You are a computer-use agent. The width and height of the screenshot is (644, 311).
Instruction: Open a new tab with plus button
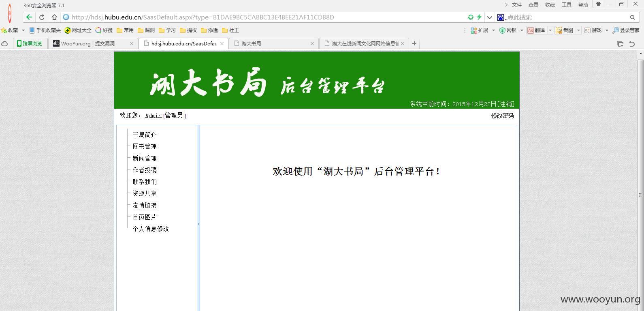pyautogui.click(x=414, y=43)
